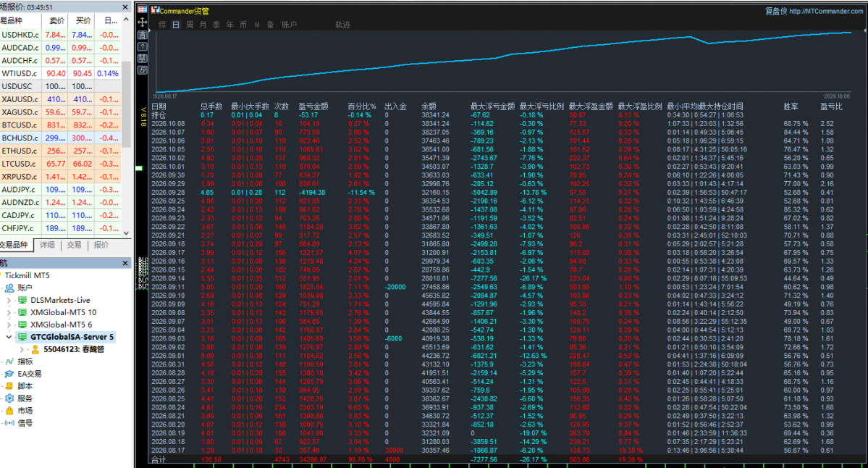The height and width of the screenshot is (468, 868).
Task: Close the market watch panel
Action: pos(125,7)
